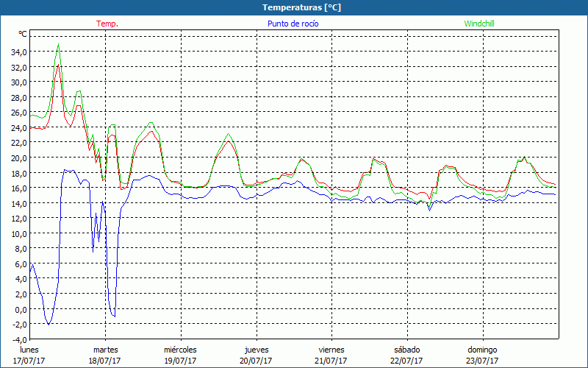Viewport: 588px width, 368px height.
Task: Select the martes 18/07/17 date label
Action: [105, 355]
